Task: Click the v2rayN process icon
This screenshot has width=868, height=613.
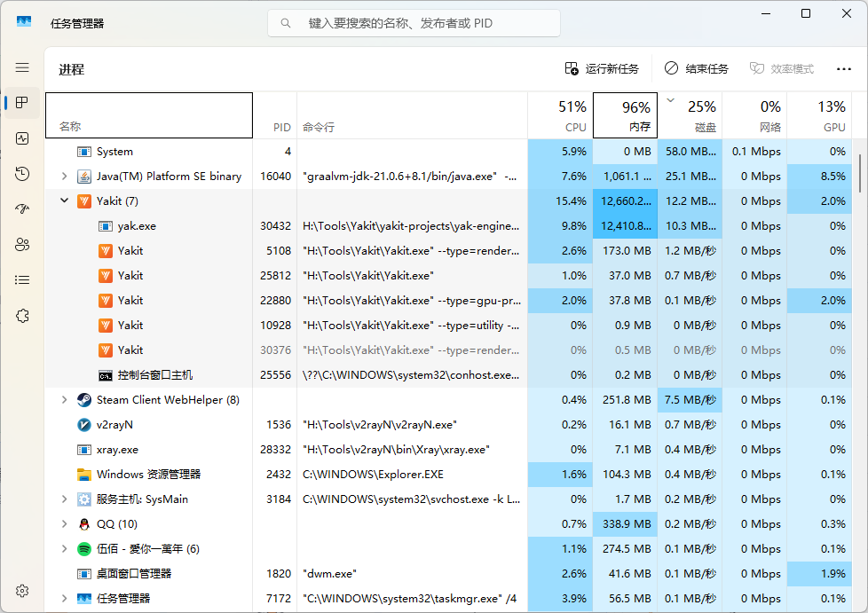Action: click(x=84, y=425)
